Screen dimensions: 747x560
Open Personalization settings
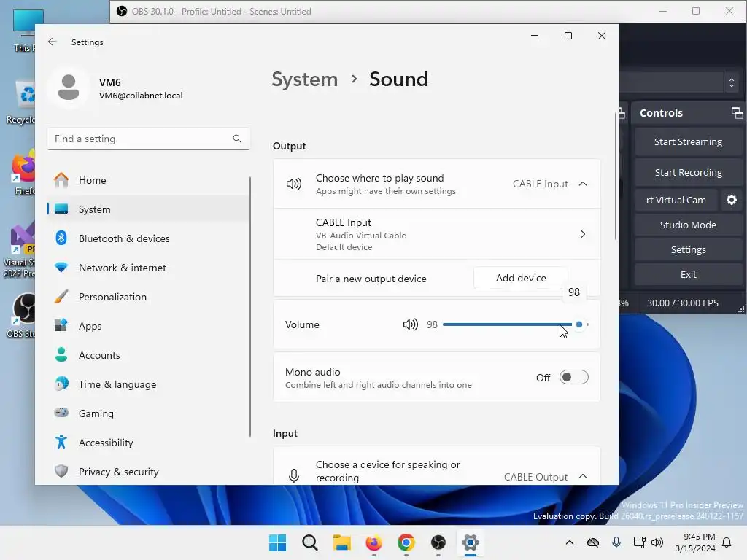[149, 297]
